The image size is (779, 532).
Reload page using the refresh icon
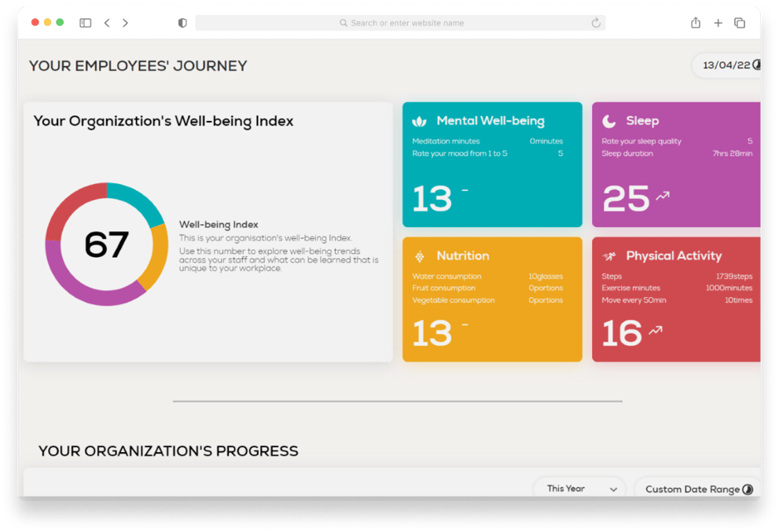pos(596,23)
